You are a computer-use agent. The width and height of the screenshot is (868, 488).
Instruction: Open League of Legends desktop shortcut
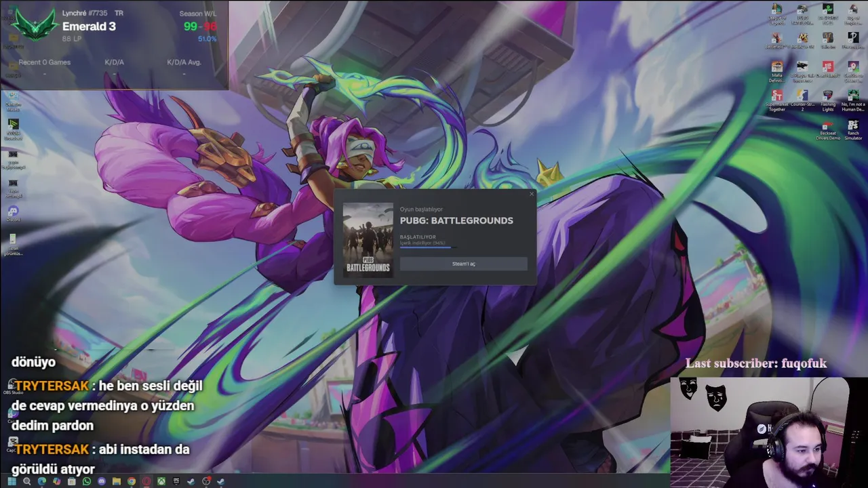click(x=777, y=14)
